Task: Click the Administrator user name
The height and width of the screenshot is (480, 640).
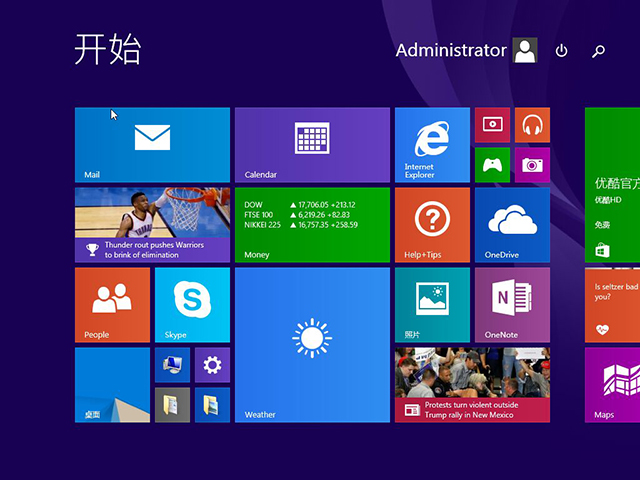Action: [x=451, y=50]
